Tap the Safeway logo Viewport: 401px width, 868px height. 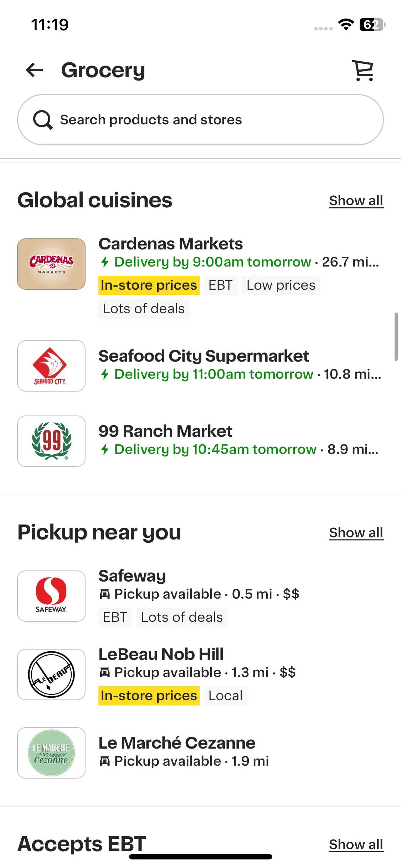51,596
